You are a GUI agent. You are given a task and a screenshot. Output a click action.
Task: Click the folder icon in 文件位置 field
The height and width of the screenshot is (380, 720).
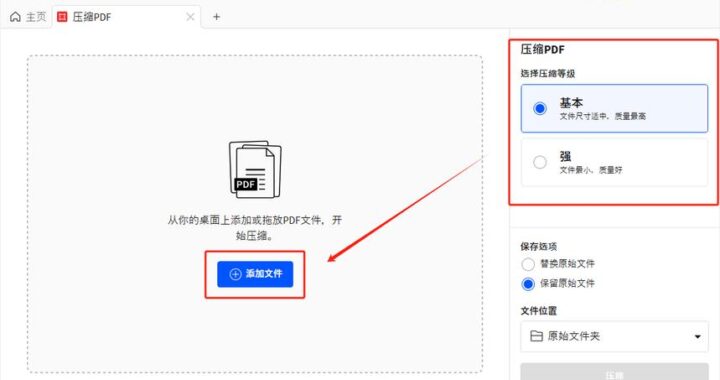(x=536, y=336)
